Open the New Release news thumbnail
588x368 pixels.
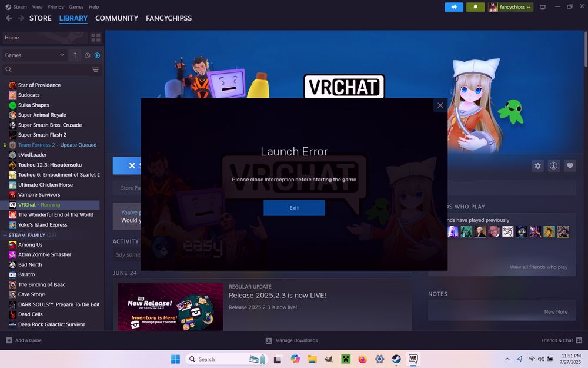(x=171, y=307)
